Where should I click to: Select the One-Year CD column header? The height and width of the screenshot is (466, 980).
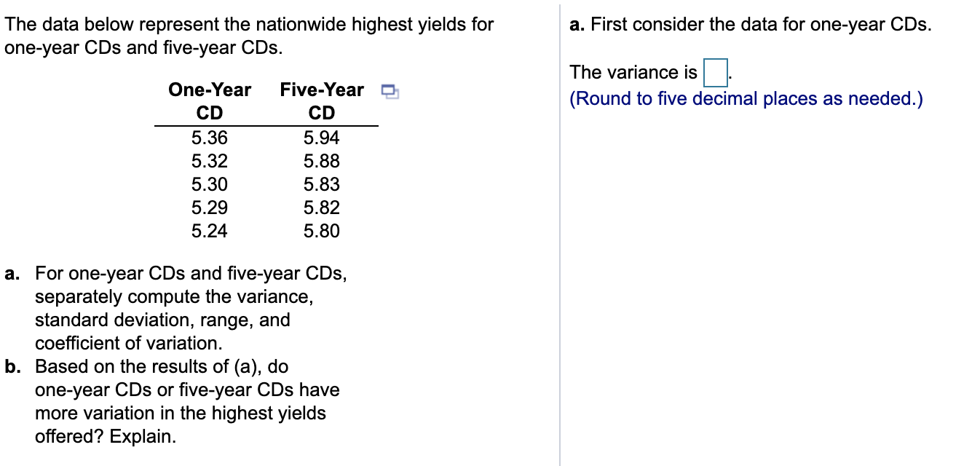pyautogui.click(x=209, y=101)
